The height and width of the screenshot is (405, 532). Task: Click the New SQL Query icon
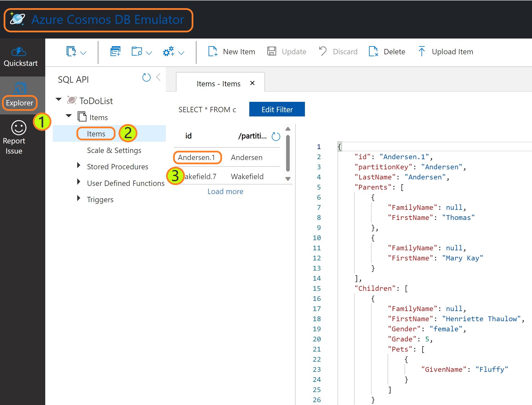(x=116, y=51)
